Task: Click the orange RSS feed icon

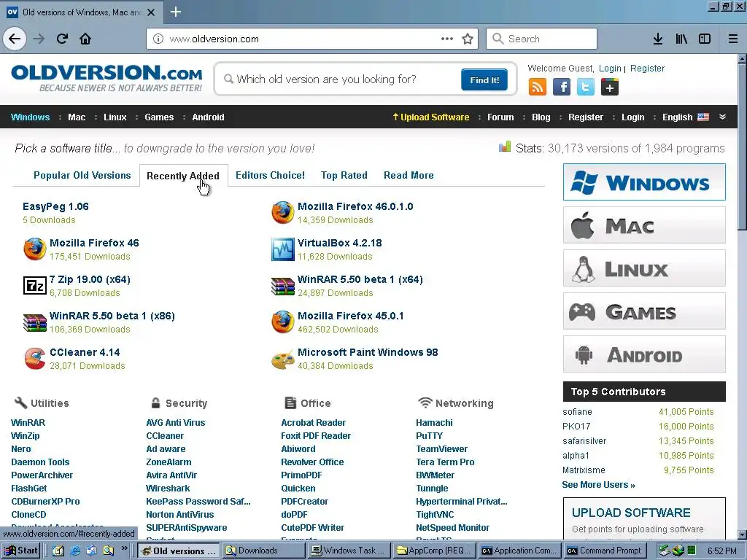Action: coord(538,87)
